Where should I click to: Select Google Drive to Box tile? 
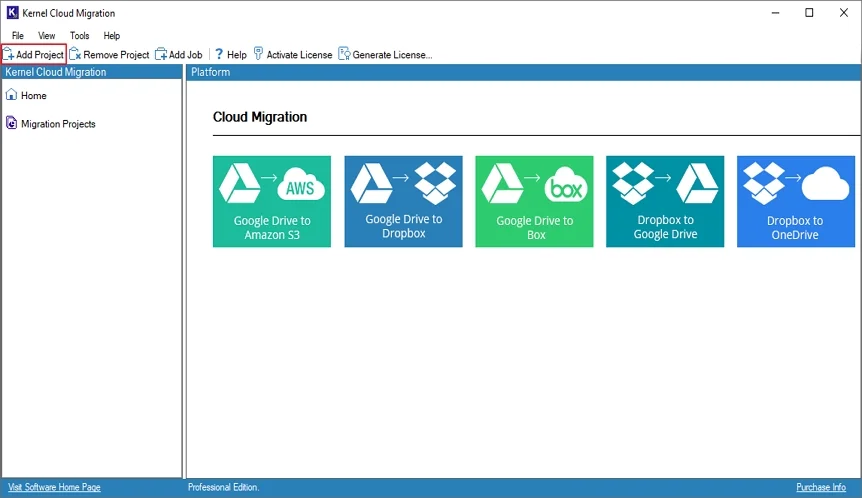(534, 201)
